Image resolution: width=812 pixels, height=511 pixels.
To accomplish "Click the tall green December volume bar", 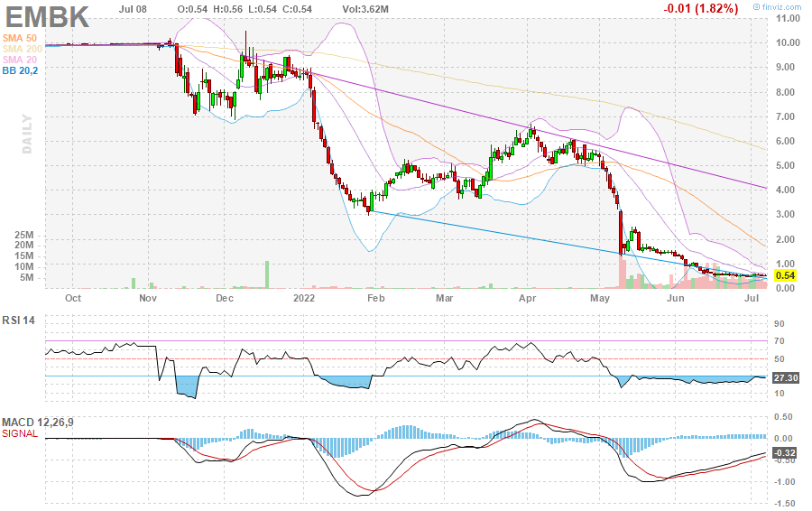I will click(x=267, y=274).
